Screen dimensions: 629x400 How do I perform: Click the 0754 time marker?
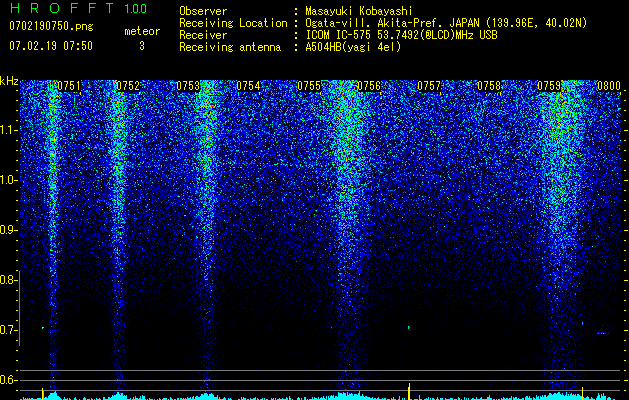tap(248, 86)
